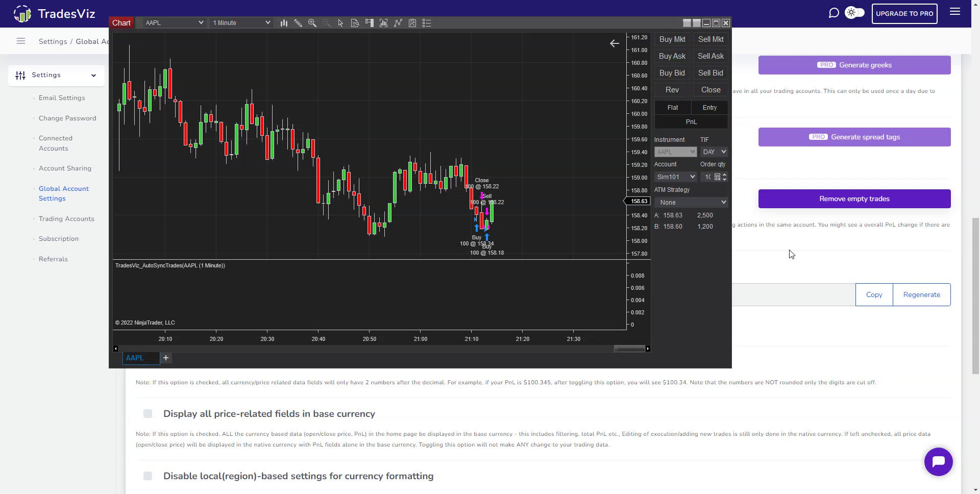Open Account Sharing in sidebar
Screen dimensions: 980x494
65,168
